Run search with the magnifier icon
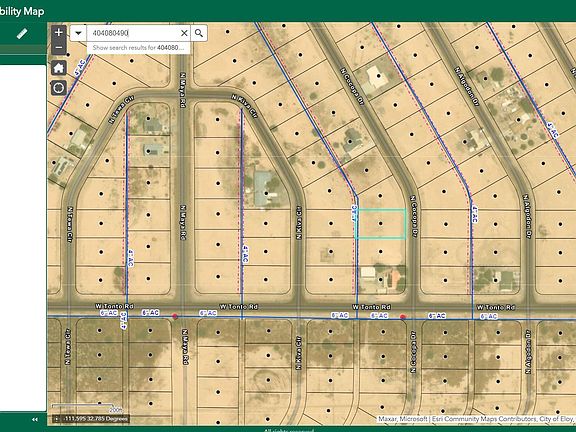This screenshot has height=432, width=576. click(199, 33)
